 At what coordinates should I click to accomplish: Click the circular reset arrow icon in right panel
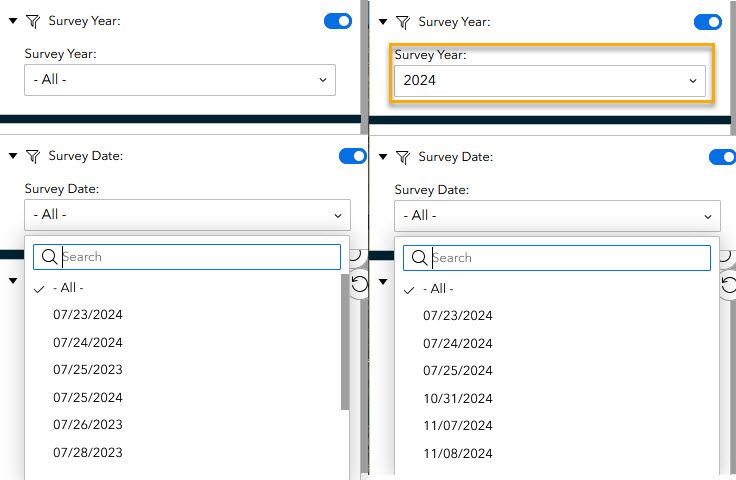click(x=728, y=286)
